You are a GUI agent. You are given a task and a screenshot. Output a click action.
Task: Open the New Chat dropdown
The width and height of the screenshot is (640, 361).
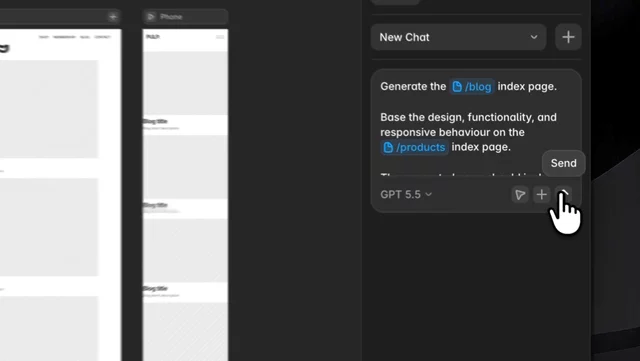point(458,37)
